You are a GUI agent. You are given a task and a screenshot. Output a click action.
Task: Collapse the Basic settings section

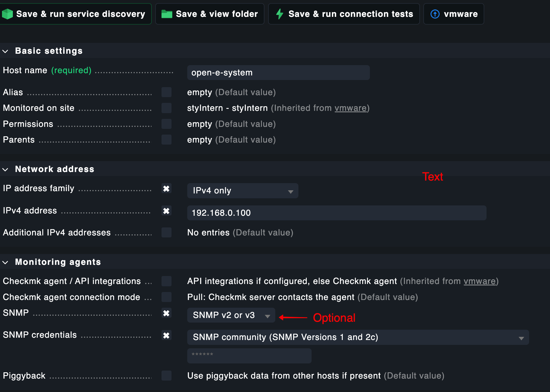(x=5, y=51)
